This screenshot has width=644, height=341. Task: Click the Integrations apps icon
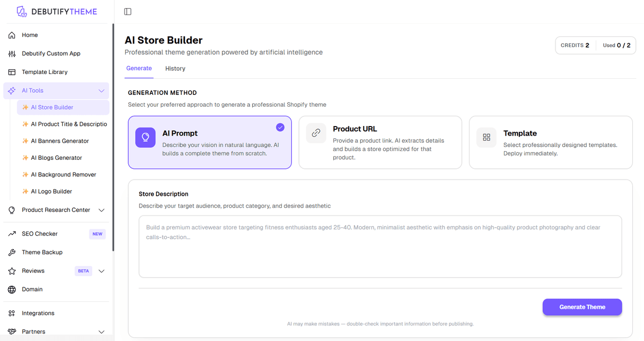tap(12, 313)
